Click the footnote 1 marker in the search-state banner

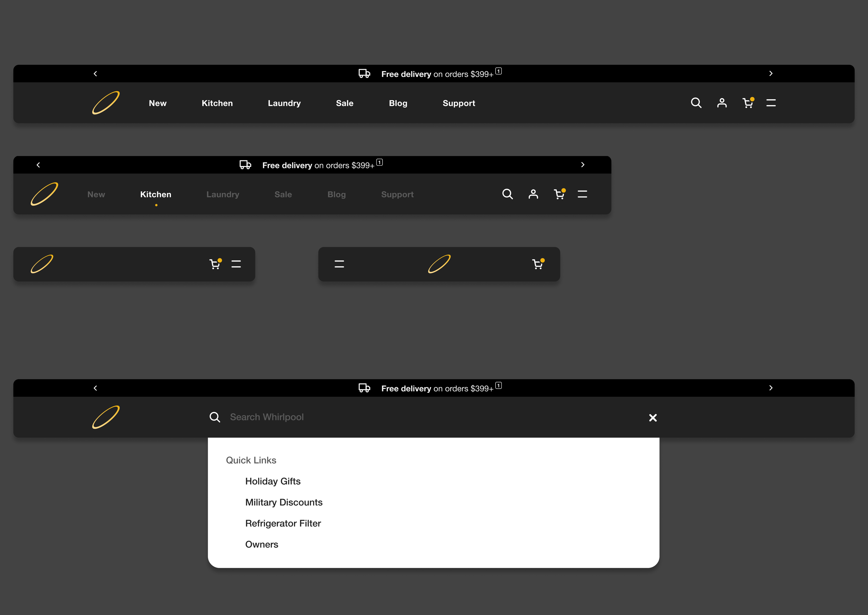(x=499, y=385)
